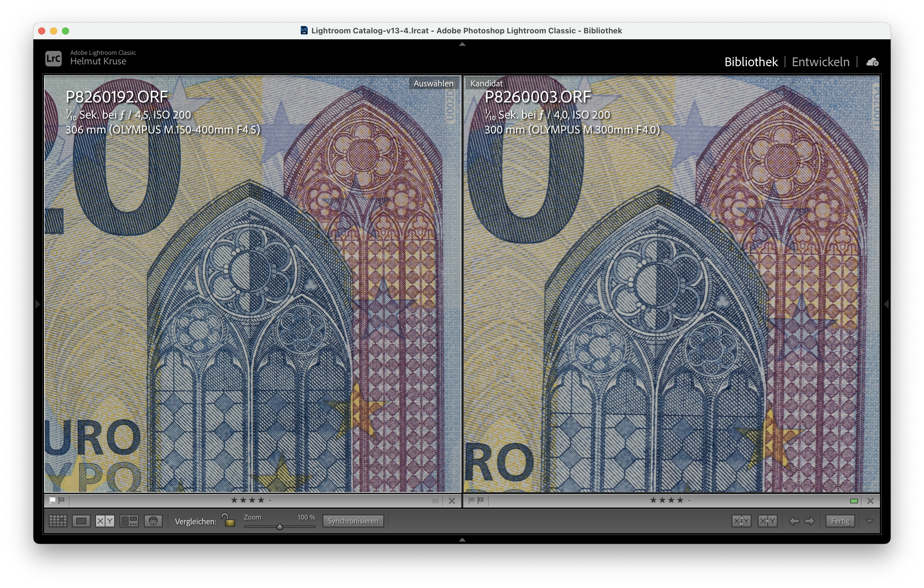This screenshot has width=924, height=588.
Task: Set fourth star rating on select photo
Action: pos(261,500)
